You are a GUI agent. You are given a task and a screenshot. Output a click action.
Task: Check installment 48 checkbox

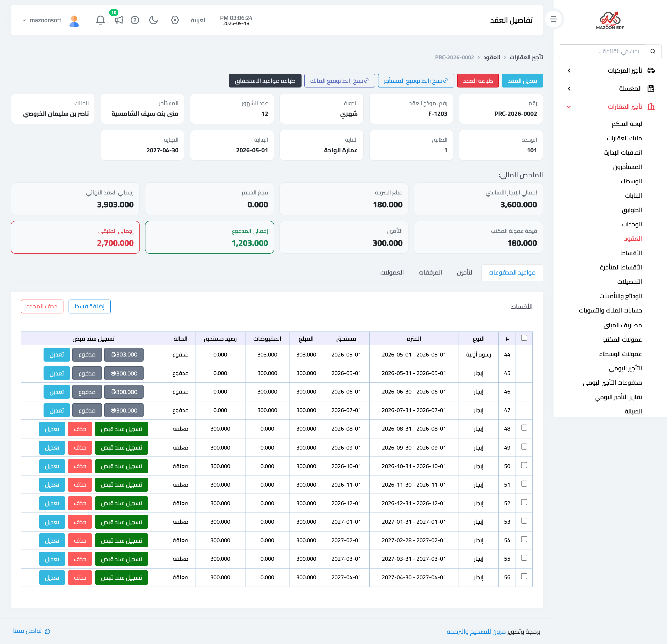pos(524,428)
